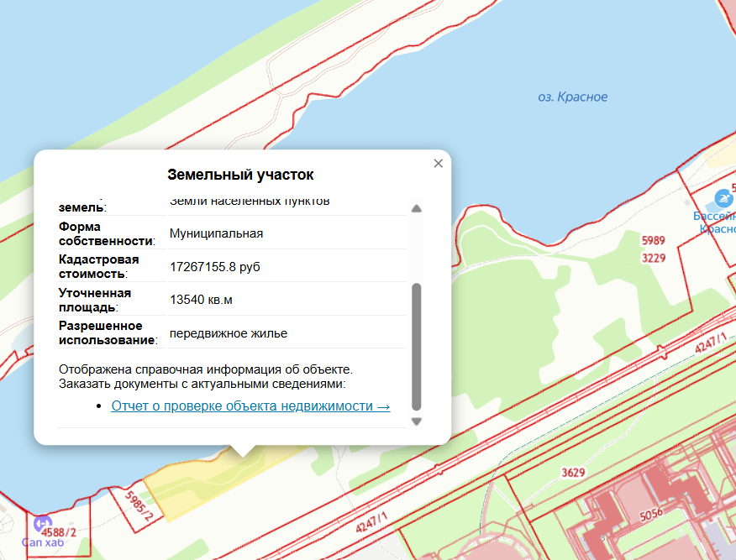The height and width of the screenshot is (560, 736).
Task: Close the Земельный участок popup
Action: pyautogui.click(x=438, y=163)
